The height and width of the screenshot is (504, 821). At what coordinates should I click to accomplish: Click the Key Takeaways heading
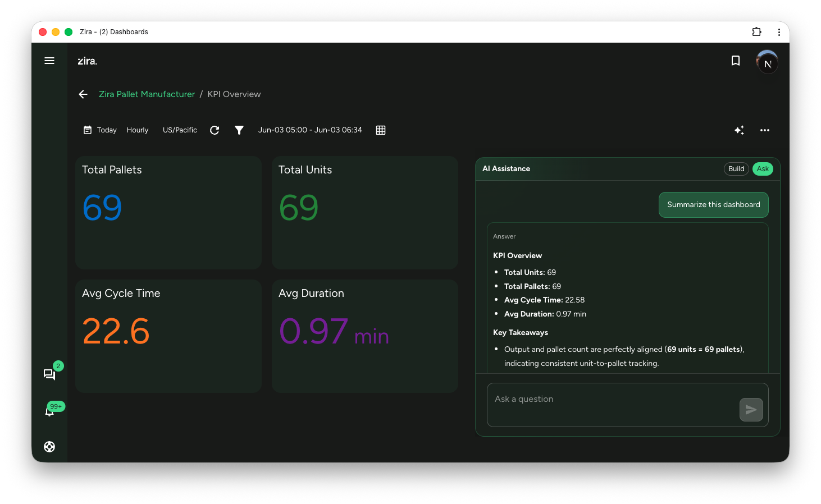point(521,333)
